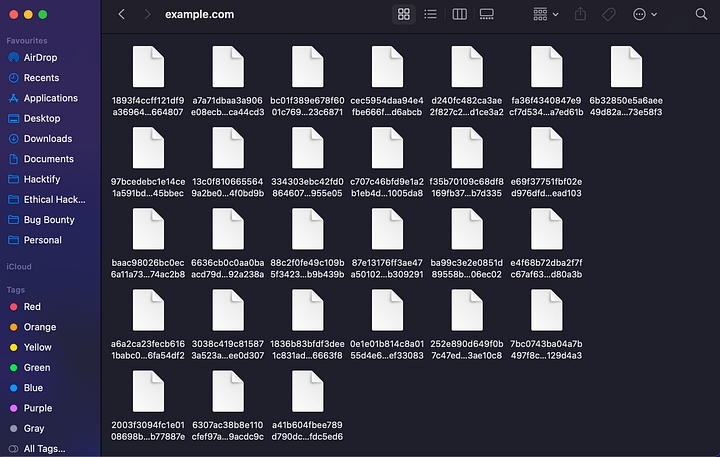The width and height of the screenshot is (720, 457).
Task: Select file icon 1893f4ccff121df9
Action: click(148, 67)
